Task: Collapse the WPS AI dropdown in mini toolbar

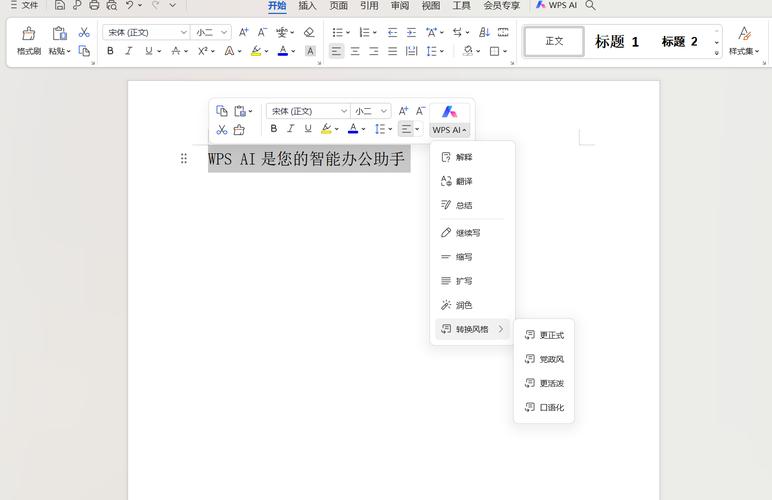Action: 450,130
